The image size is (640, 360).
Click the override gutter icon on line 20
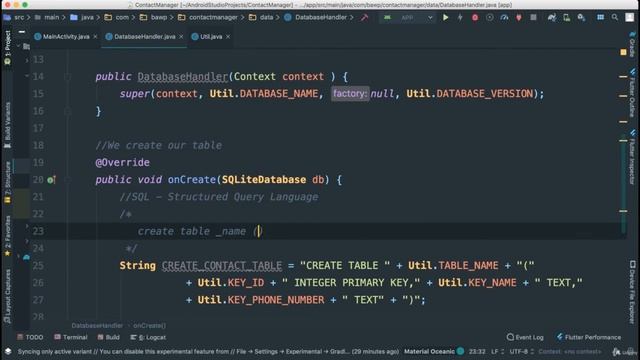51,180
